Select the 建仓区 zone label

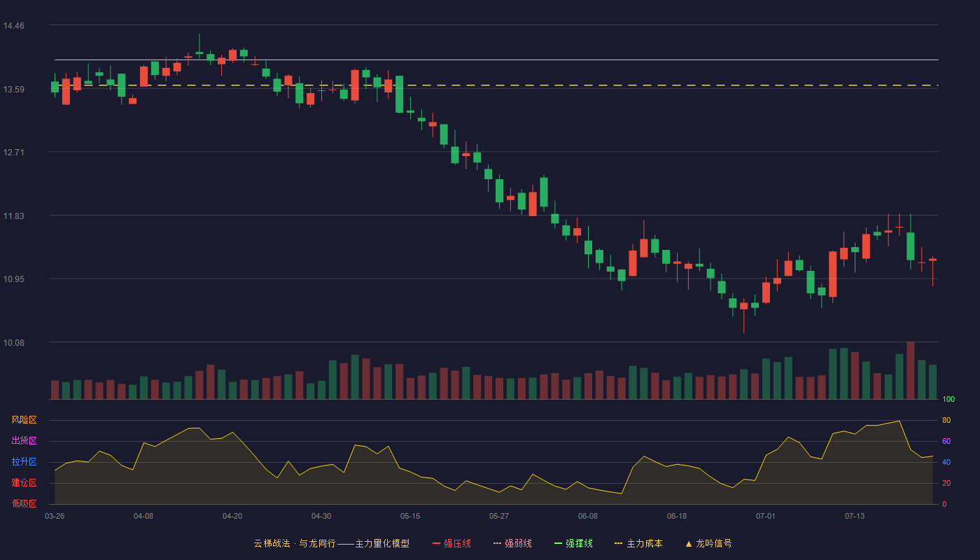(x=24, y=483)
